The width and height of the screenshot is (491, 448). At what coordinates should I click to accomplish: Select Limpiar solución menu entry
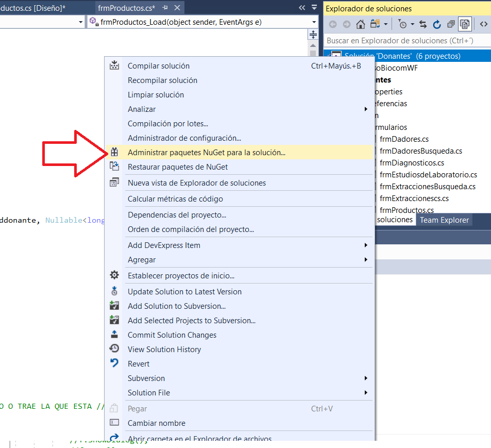[156, 95]
